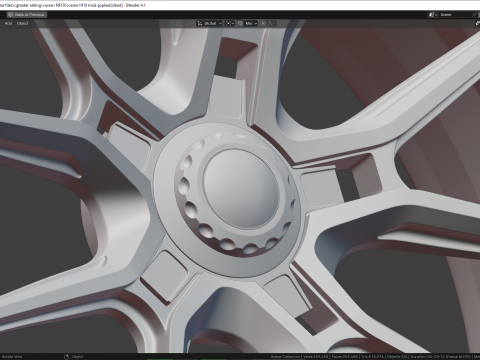The width and height of the screenshot is (480, 360).
Task: Click the Back to Previous icon
Action: [10, 15]
